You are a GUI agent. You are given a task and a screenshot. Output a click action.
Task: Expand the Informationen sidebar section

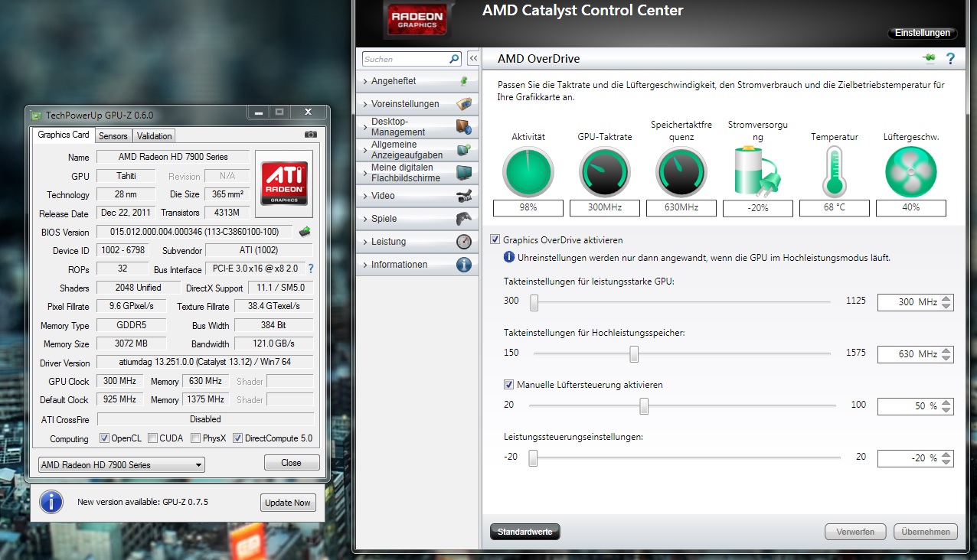[x=418, y=265]
